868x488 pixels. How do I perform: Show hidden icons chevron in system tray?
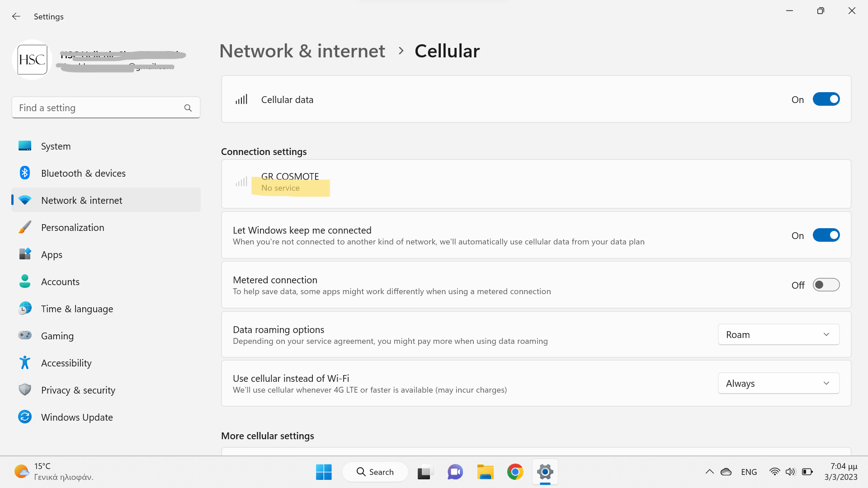pyautogui.click(x=710, y=472)
